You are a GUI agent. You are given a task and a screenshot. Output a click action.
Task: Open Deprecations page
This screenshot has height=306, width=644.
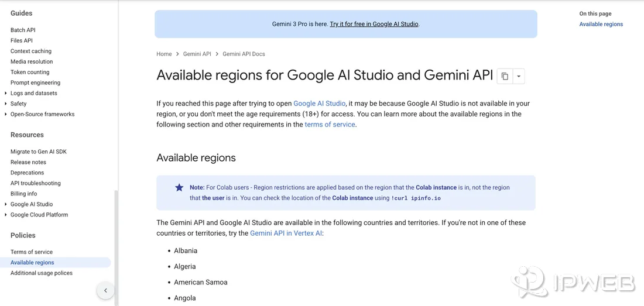(x=27, y=173)
